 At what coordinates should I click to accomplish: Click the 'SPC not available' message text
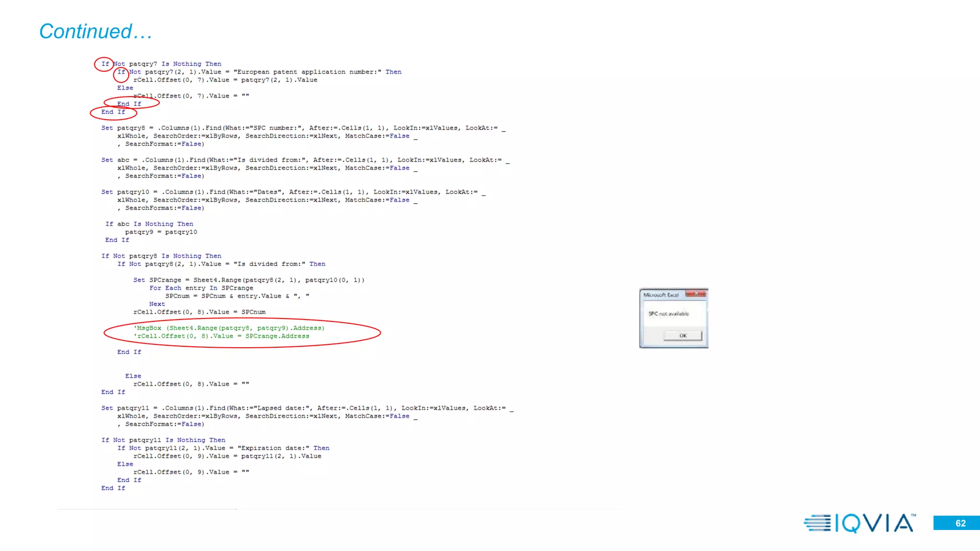pyautogui.click(x=668, y=314)
